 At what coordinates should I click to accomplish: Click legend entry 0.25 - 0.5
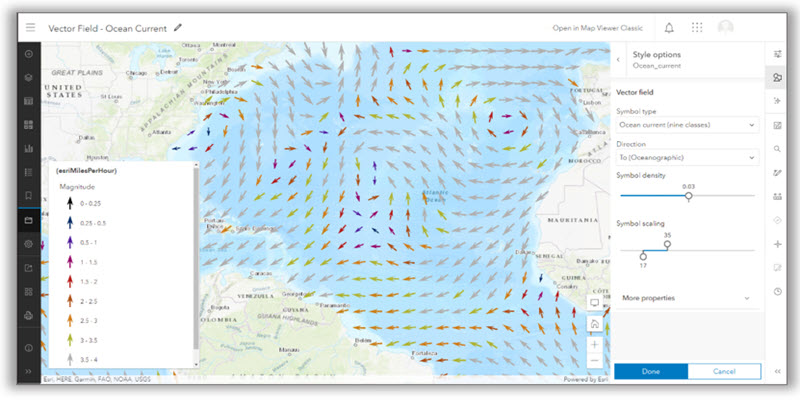pyautogui.click(x=93, y=223)
